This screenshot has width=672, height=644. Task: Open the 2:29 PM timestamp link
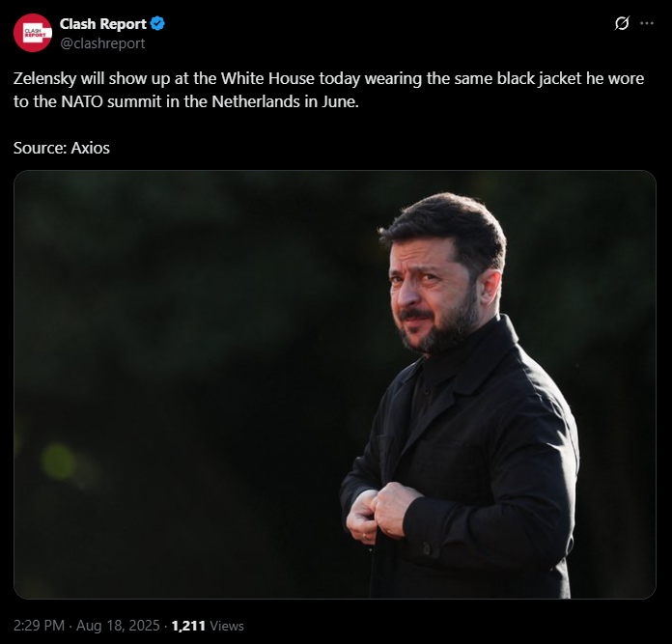point(39,626)
